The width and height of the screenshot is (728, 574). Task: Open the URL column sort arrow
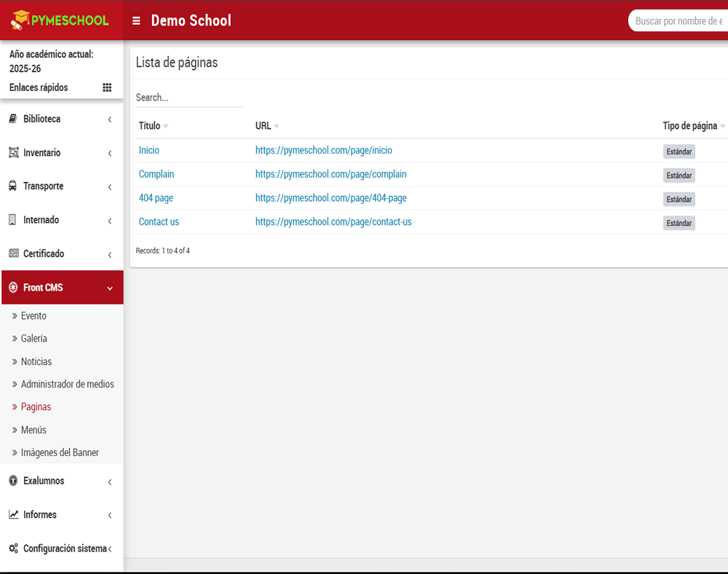pyautogui.click(x=277, y=126)
